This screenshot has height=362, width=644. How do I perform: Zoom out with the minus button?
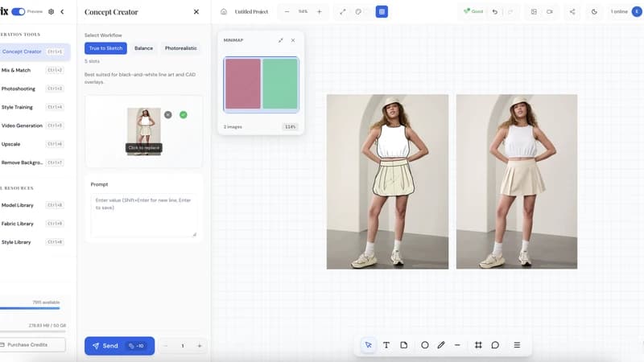point(287,11)
